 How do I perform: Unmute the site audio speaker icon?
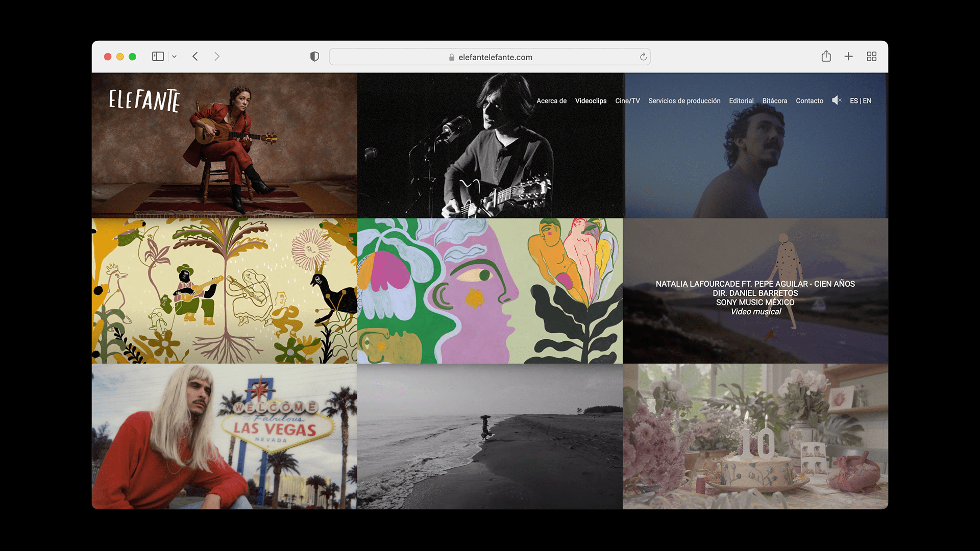[x=837, y=101]
